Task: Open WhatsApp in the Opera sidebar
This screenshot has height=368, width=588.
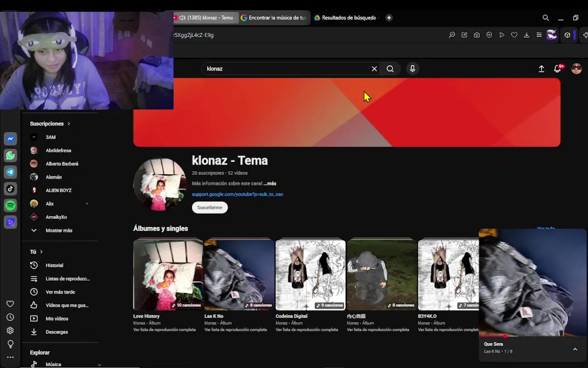Action: [11, 155]
